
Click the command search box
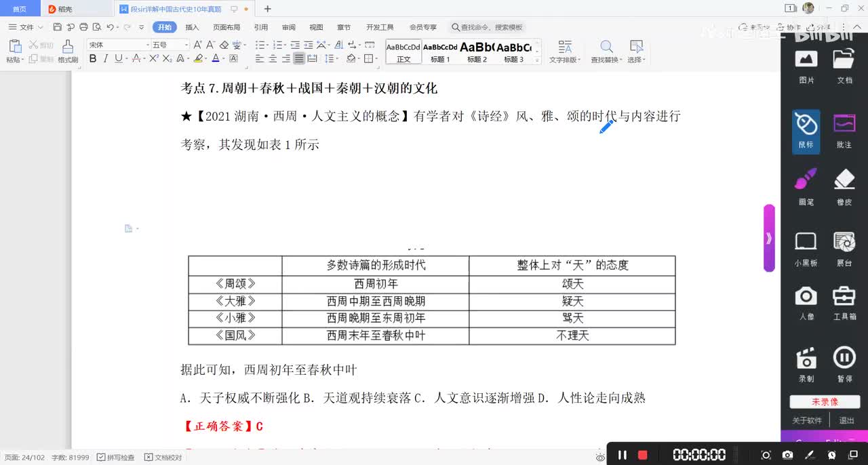[488, 27]
